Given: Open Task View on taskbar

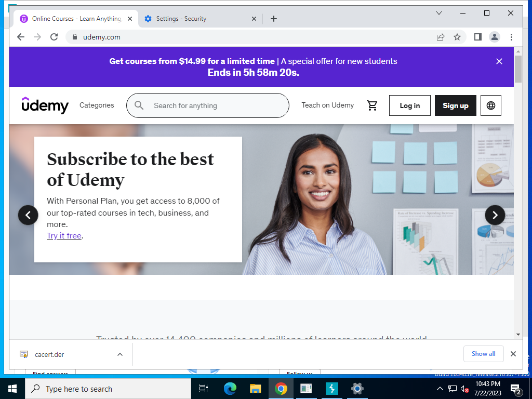Looking at the screenshot, I should 204,389.
